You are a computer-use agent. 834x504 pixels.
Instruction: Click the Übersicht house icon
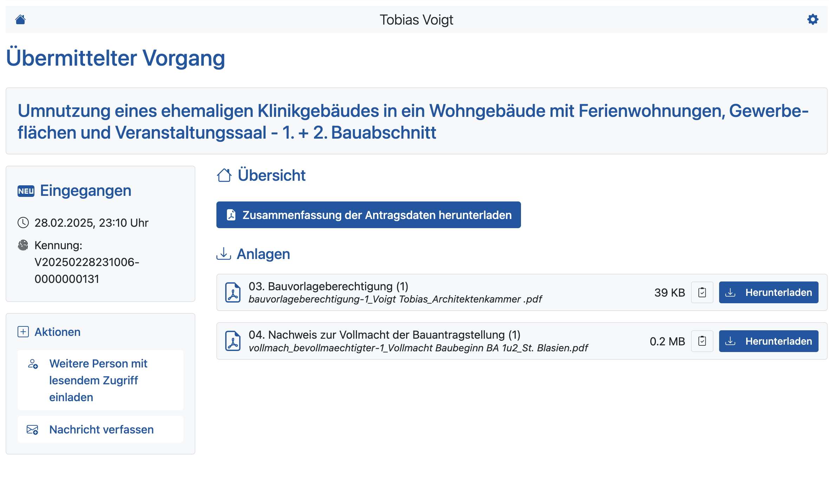(x=224, y=175)
